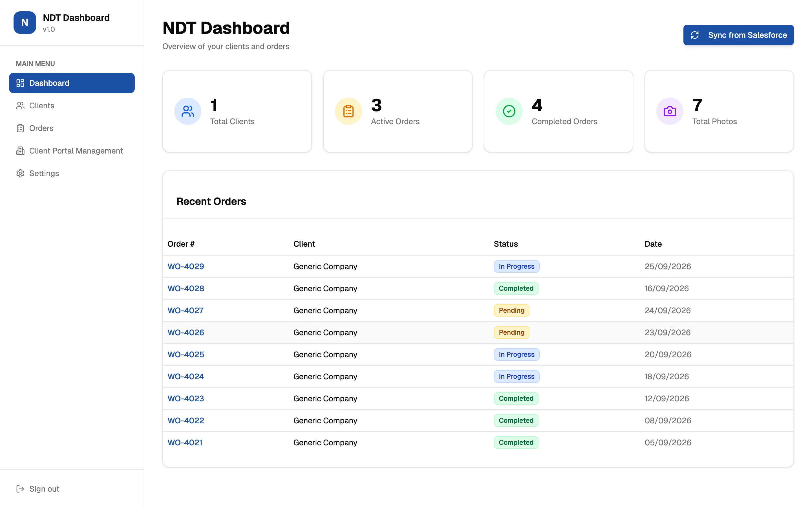Click Pending badge for WO-4026
Screen dimensions: 812x508
(511, 332)
